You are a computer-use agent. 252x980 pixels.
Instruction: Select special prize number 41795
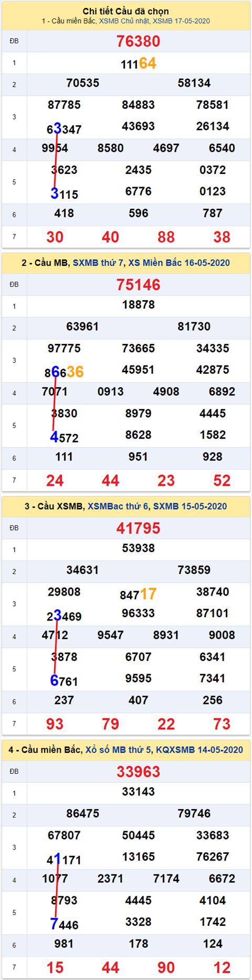(138, 528)
